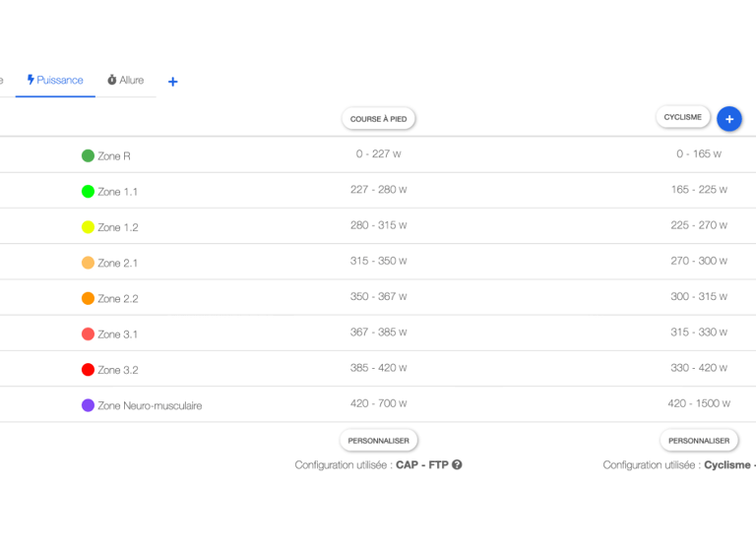Click the 420 - 1500 w cycling value
This screenshot has height=544, width=756.
tap(699, 403)
